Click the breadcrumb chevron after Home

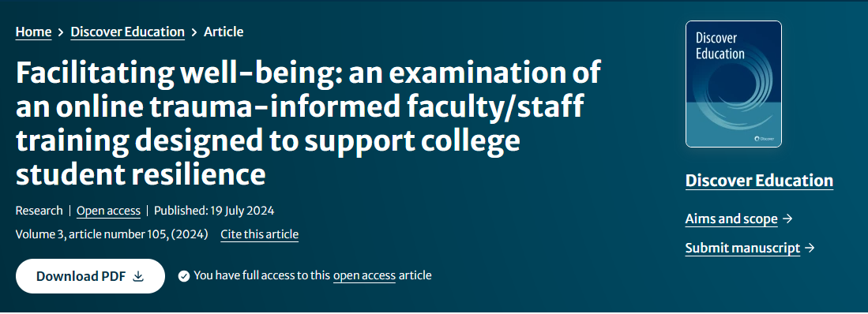[x=61, y=32]
